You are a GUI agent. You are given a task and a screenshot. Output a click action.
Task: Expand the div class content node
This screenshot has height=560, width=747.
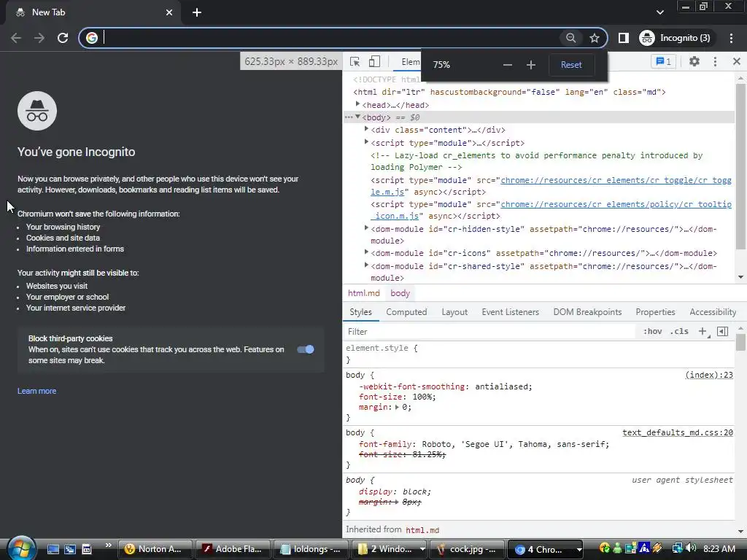[366, 128]
